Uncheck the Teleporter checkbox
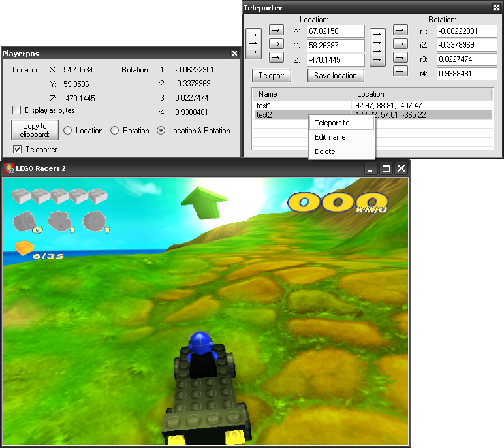The height and width of the screenshot is (448, 504). click(18, 150)
